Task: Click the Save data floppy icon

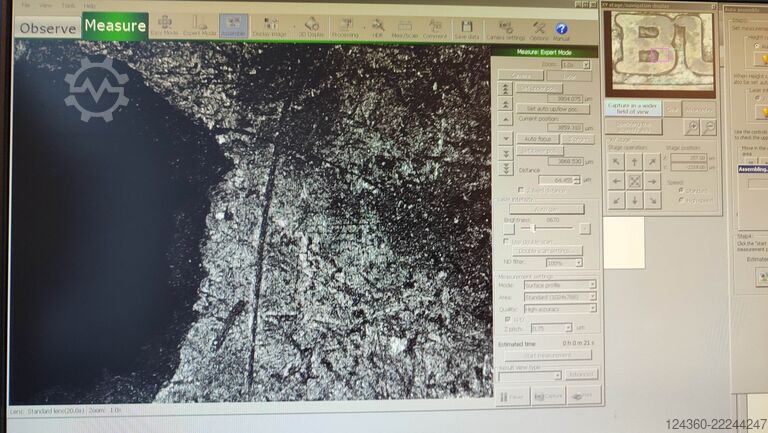Action: 467,29
